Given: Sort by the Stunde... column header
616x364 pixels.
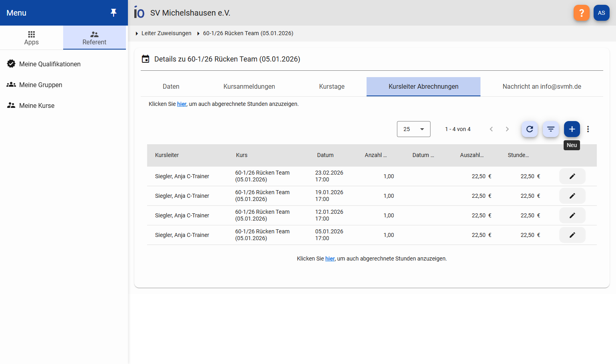Looking at the screenshot, I should (518, 155).
